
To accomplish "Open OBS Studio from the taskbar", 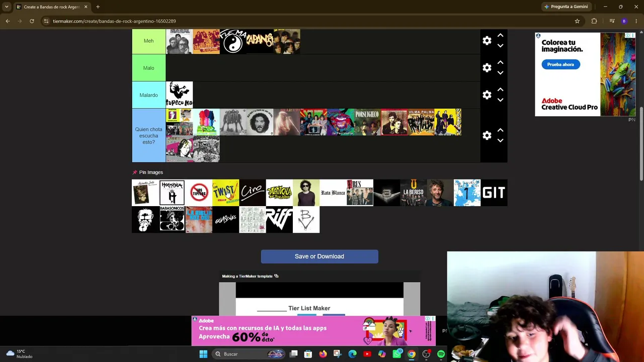I will (426, 354).
